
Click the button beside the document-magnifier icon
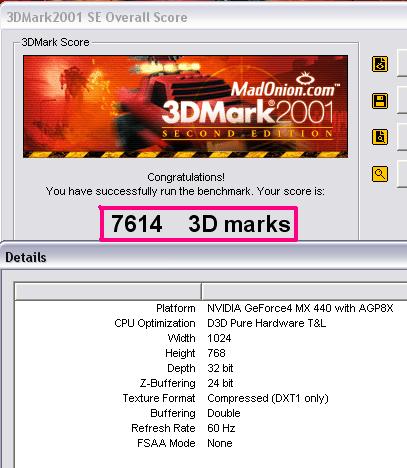402,137
